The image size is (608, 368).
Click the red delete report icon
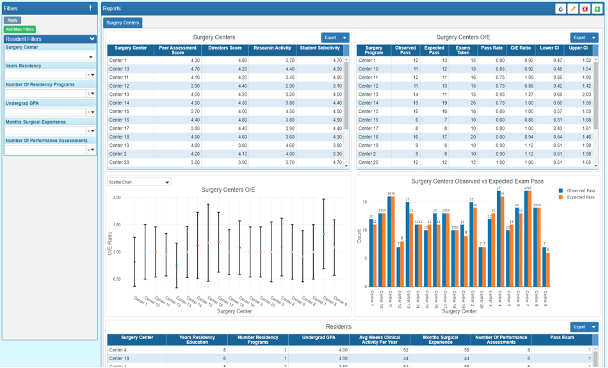click(x=585, y=9)
